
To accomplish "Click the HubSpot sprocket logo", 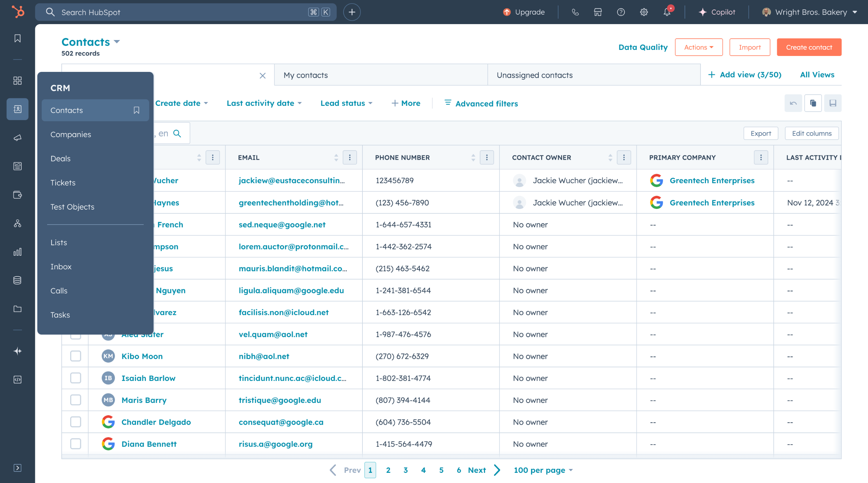I will coord(18,12).
